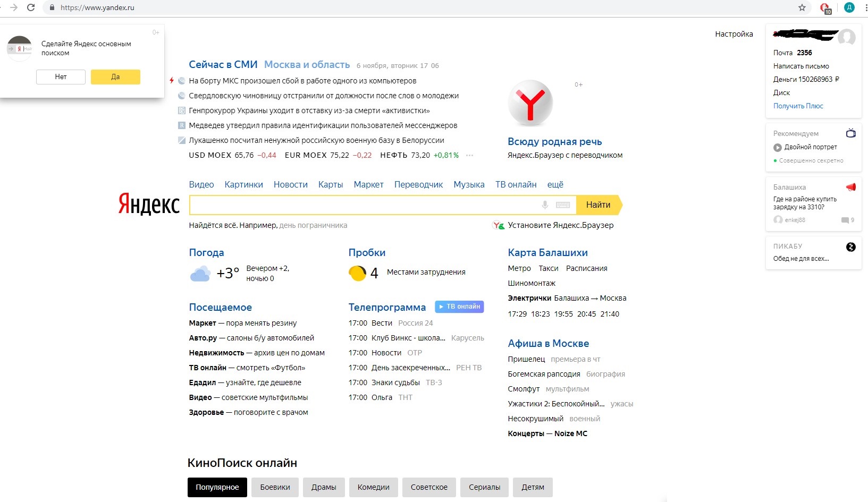Switch to Сейчас в СМИ news tab
The image size is (868, 502).
(223, 64)
